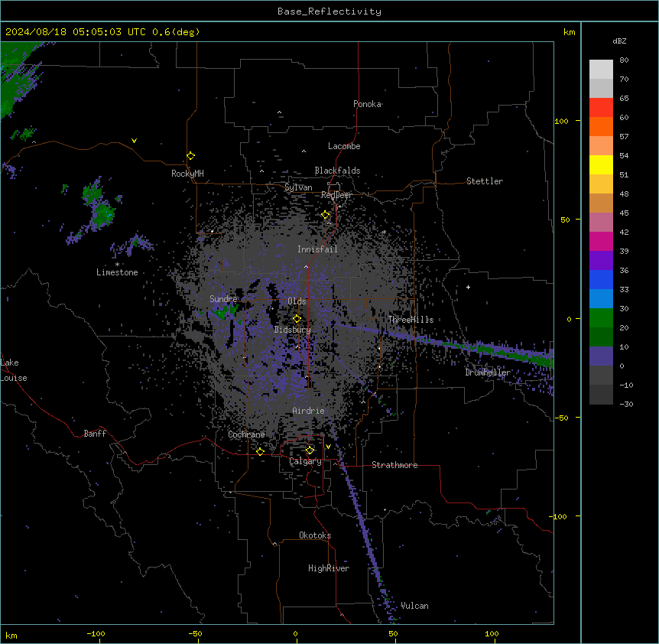Screen dimensions: 659x644
Task: Click the Cochrane city label
Action: pos(246,434)
